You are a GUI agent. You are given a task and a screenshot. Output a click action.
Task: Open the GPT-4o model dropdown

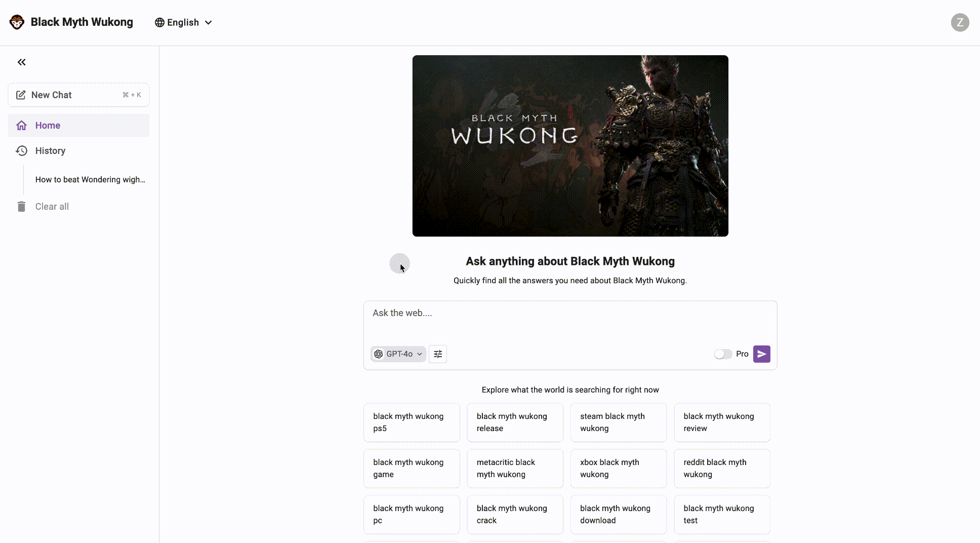tap(398, 354)
